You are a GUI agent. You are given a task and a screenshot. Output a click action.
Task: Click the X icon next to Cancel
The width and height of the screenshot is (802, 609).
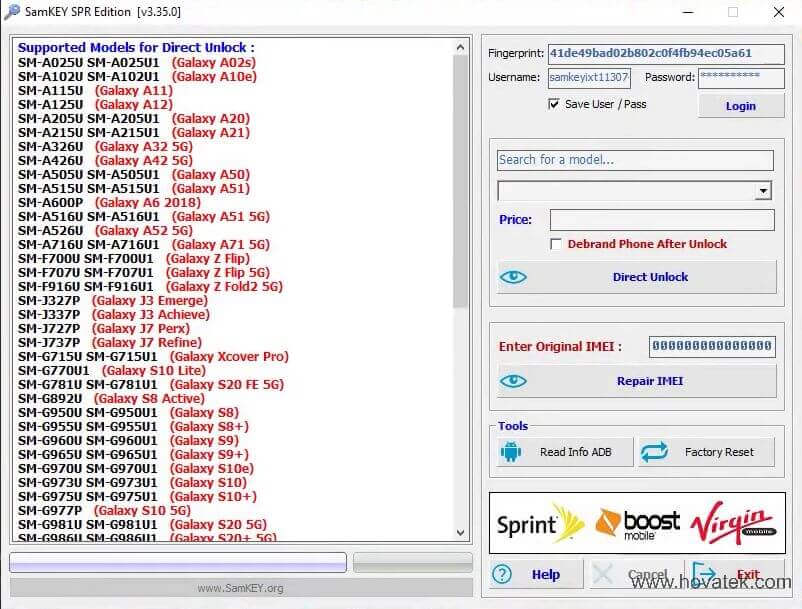click(x=602, y=574)
